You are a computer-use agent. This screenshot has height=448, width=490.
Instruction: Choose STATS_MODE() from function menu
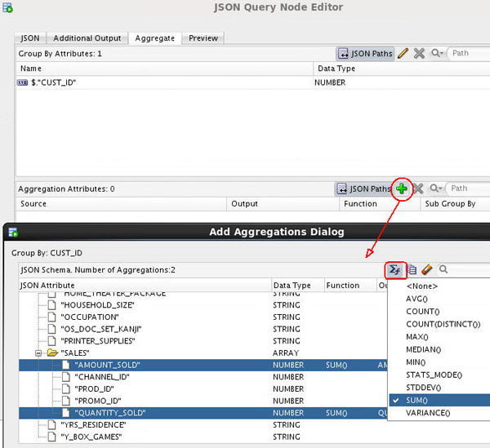pyautogui.click(x=439, y=375)
